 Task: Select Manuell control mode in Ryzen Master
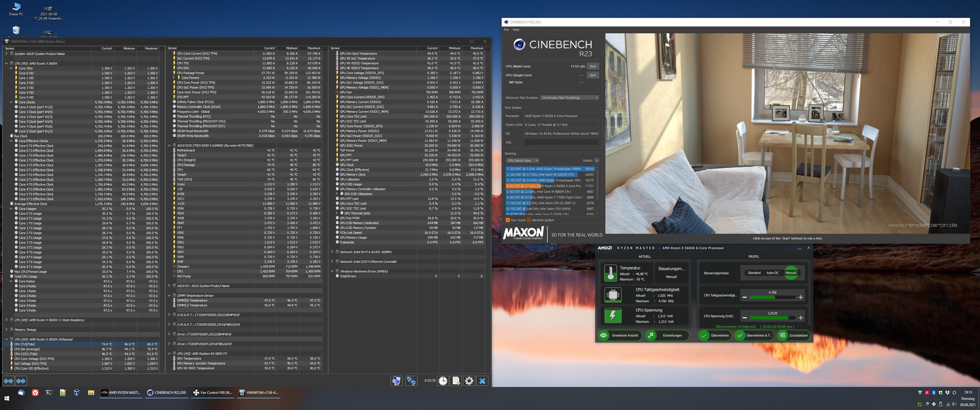click(791, 273)
